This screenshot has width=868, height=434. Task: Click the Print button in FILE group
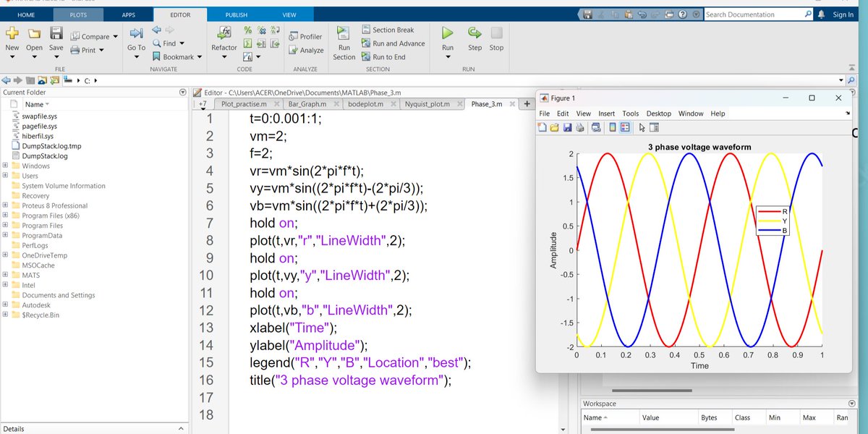tap(88, 50)
